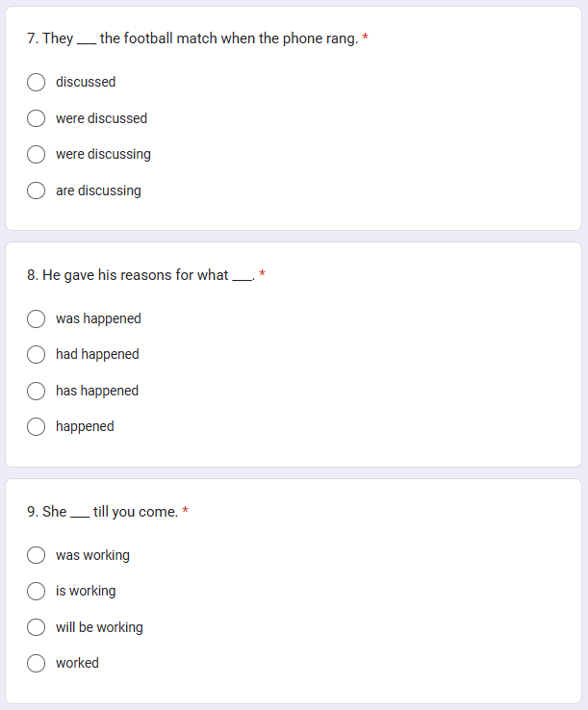Select the 'worked' radio button

tap(37, 663)
